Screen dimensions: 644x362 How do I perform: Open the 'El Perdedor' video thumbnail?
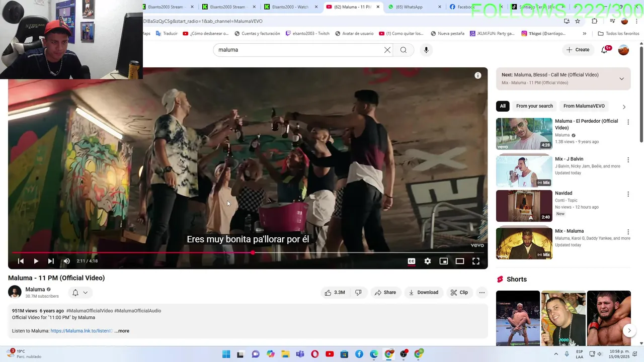point(524,134)
